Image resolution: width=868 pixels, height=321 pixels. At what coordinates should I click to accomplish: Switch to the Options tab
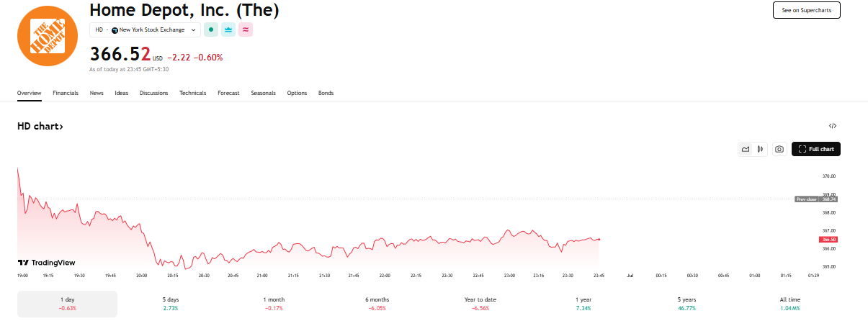click(297, 94)
